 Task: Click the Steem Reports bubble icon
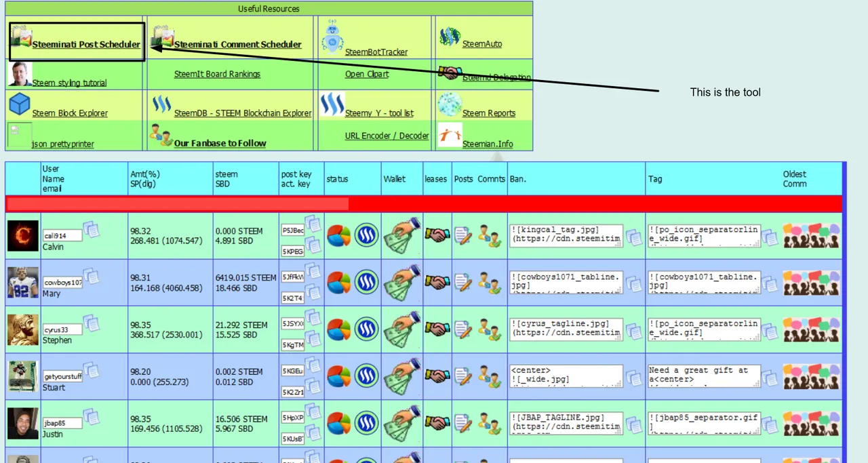pyautogui.click(x=450, y=104)
